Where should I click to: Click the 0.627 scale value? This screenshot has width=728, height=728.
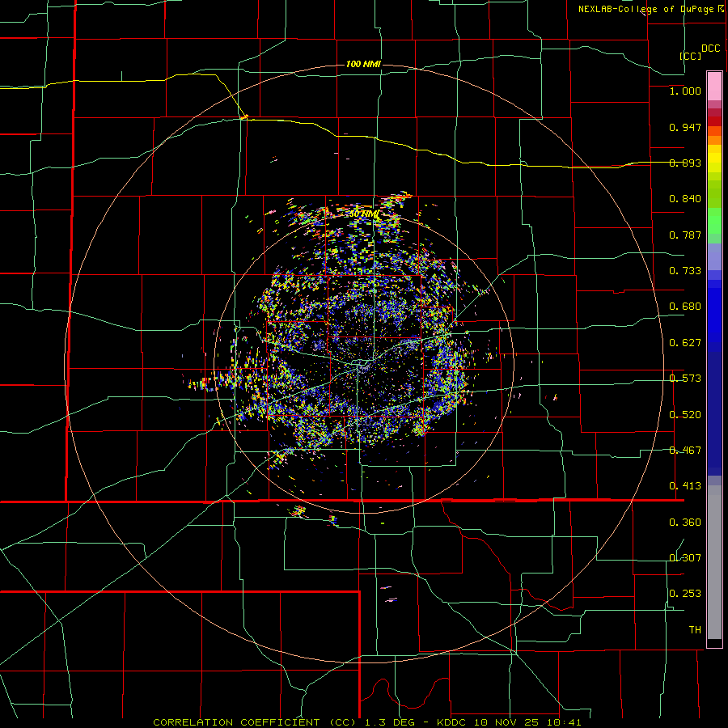click(685, 343)
